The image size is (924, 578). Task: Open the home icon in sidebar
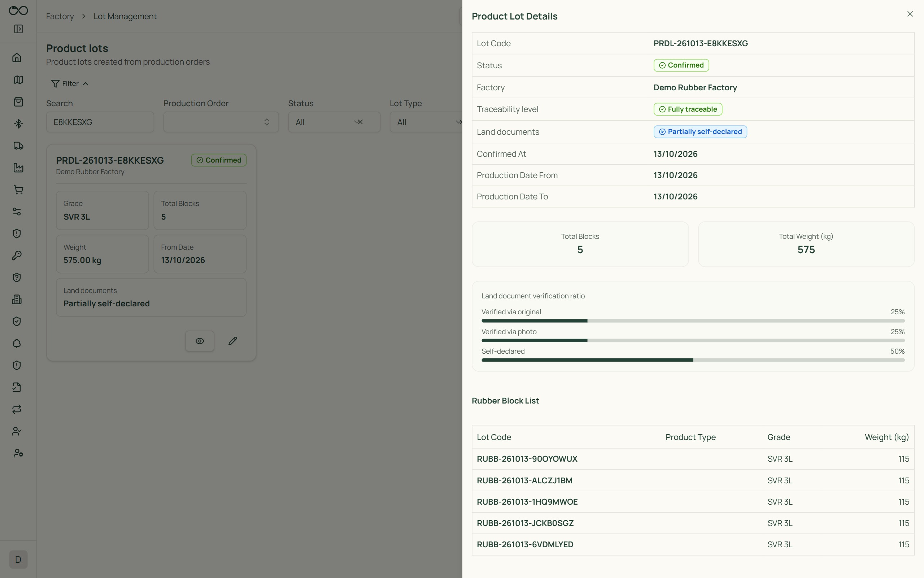coord(17,58)
